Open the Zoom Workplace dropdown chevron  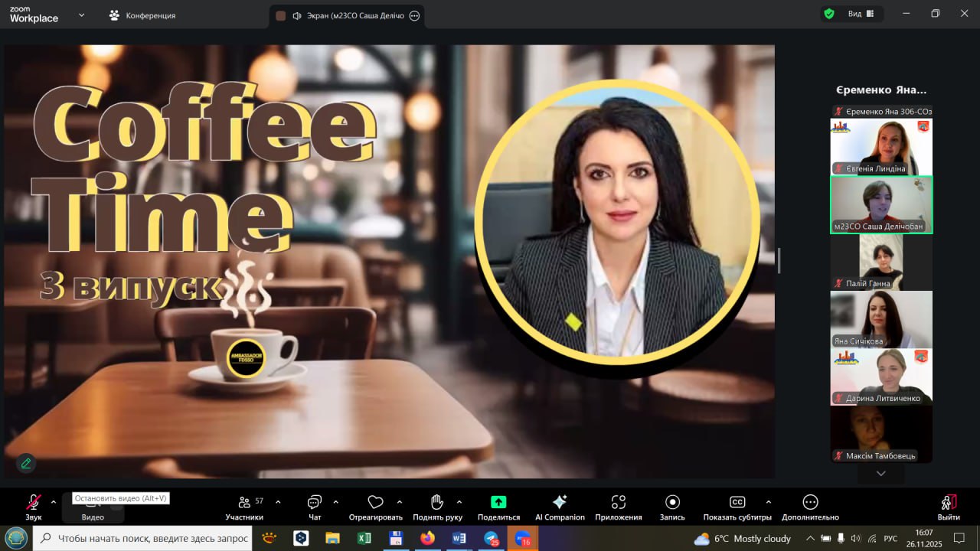coord(81,15)
